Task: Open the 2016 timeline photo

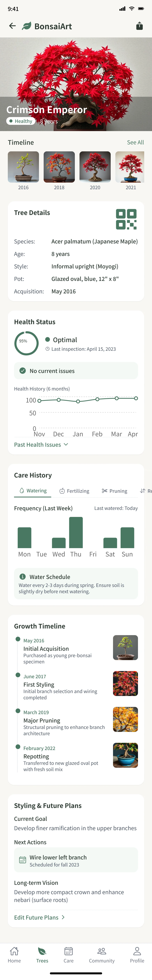Action: [23, 167]
